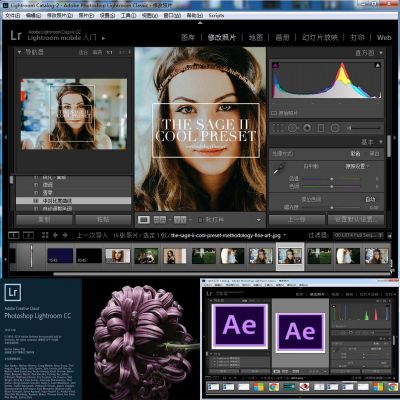Go back using filmstrip left arrow
400x400 pixels.
(x=55, y=235)
